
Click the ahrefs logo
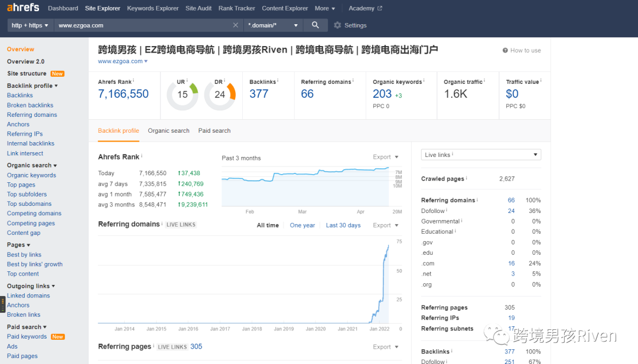point(23,8)
